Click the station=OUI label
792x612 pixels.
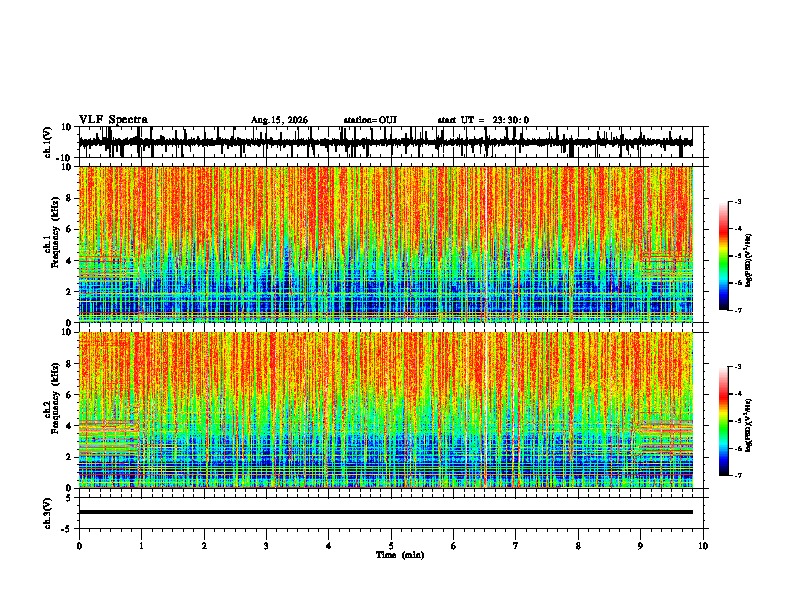coord(370,120)
